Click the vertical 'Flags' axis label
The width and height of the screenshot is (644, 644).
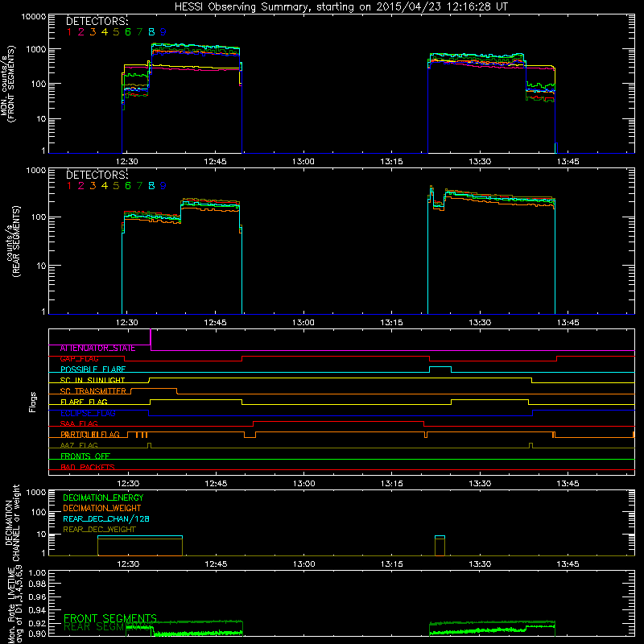tap(32, 402)
